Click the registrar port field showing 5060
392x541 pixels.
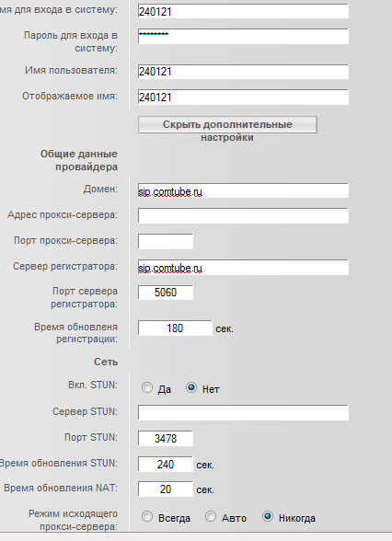click(166, 293)
